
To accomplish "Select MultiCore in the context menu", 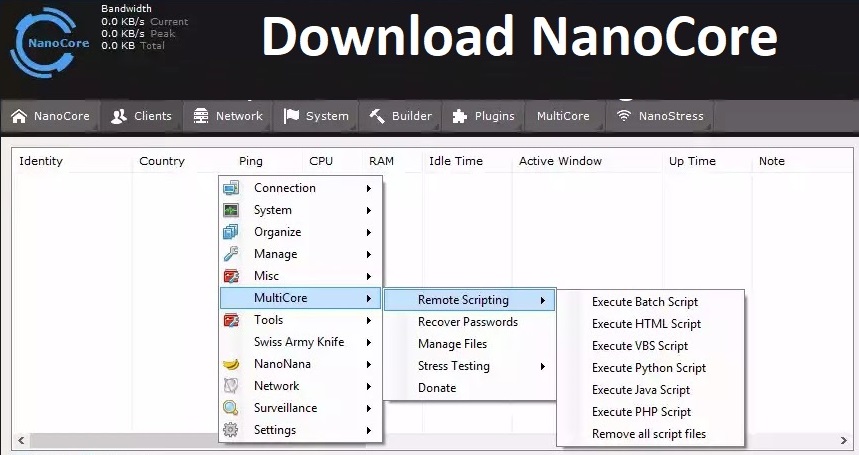I will click(x=300, y=298).
